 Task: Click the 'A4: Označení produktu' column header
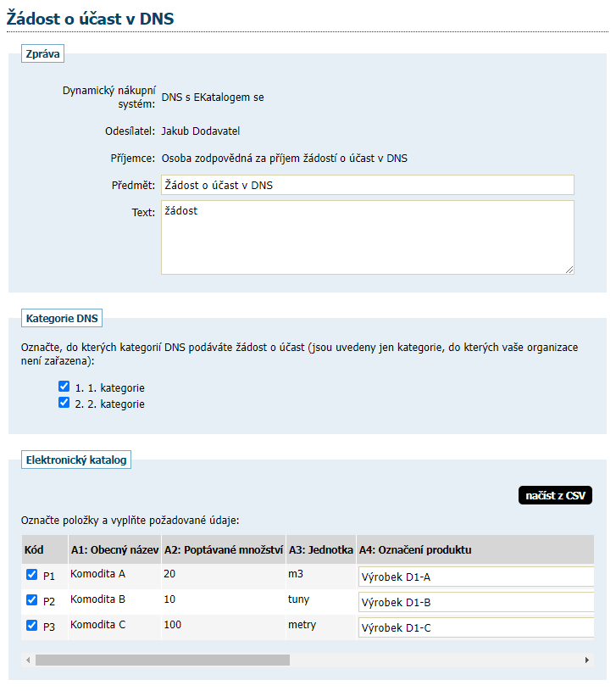(x=415, y=550)
